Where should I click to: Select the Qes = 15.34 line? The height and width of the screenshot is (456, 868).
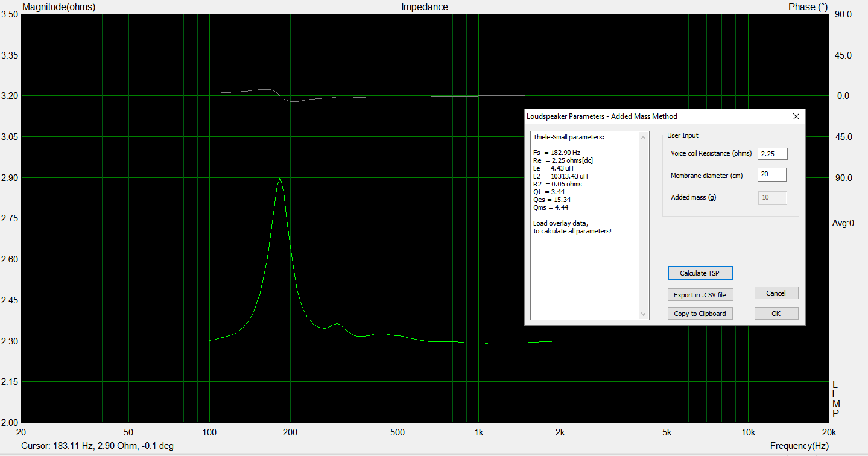coord(551,200)
